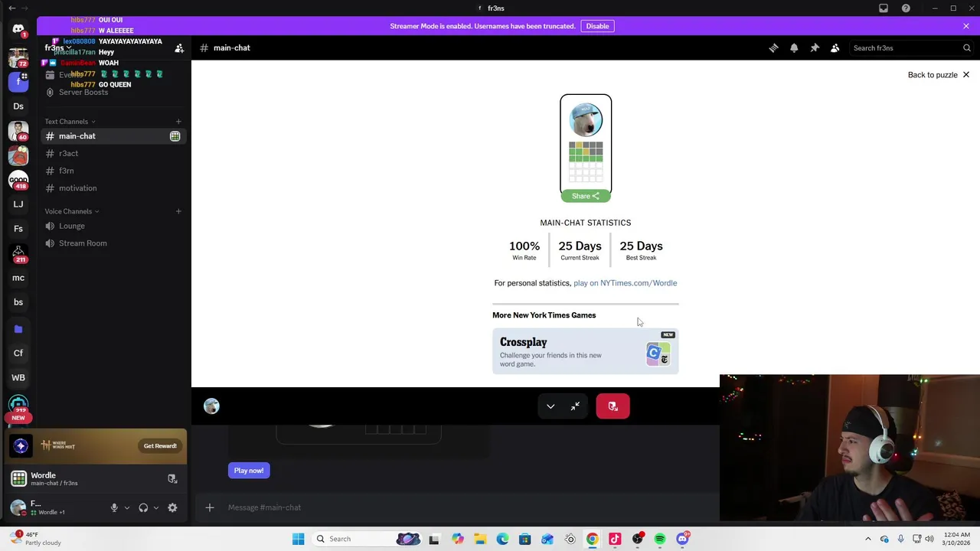Go back to puzzle
This screenshot has height=551, width=980.
938,75
